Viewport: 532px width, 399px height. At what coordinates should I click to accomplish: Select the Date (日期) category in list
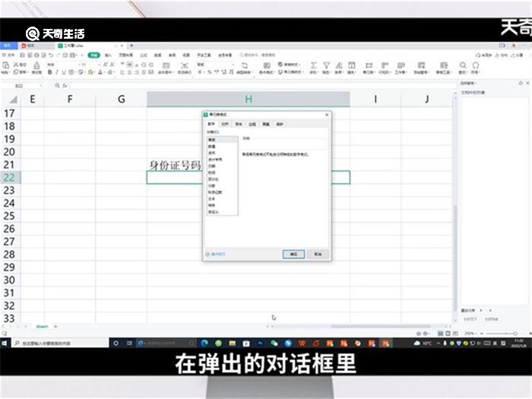click(222, 166)
